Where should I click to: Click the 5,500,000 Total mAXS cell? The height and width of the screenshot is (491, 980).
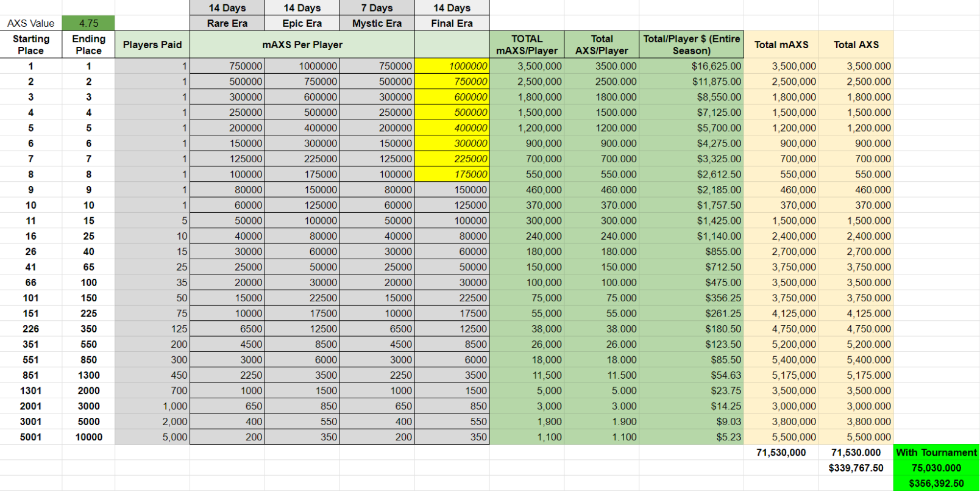781,437
